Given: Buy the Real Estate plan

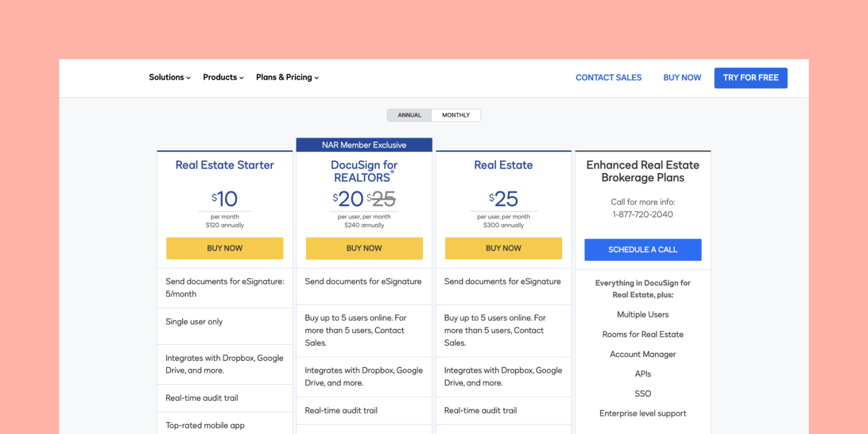Looking at the screenshot, I should (503, 248).
